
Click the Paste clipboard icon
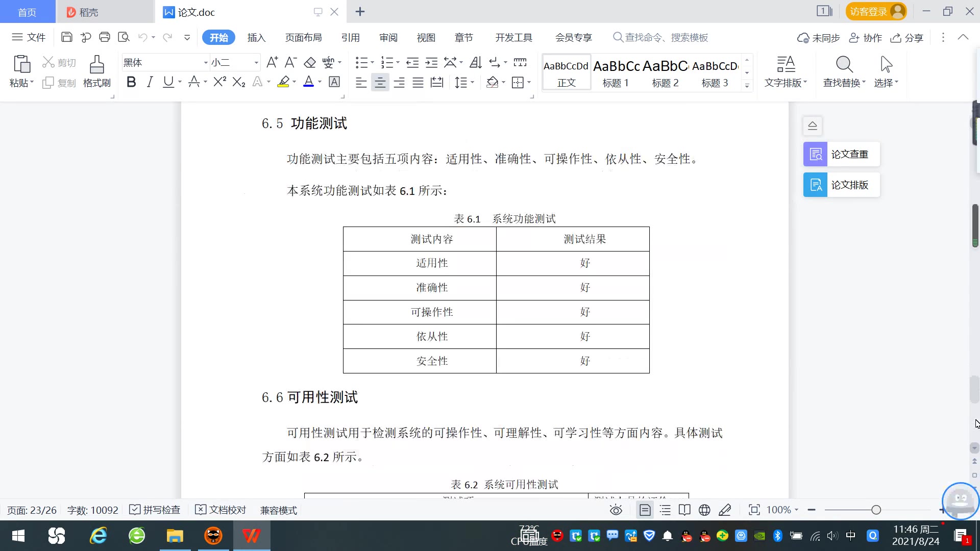pos(21,64)
